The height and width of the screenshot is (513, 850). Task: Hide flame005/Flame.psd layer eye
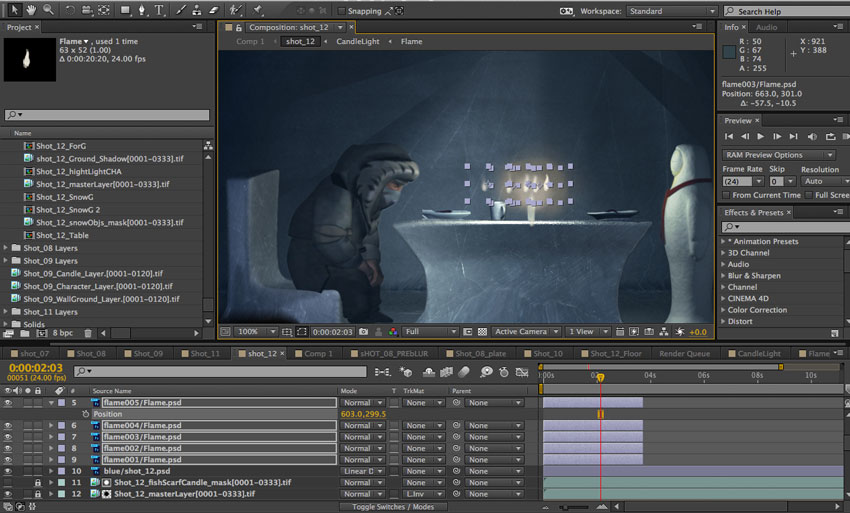(8, 403)
